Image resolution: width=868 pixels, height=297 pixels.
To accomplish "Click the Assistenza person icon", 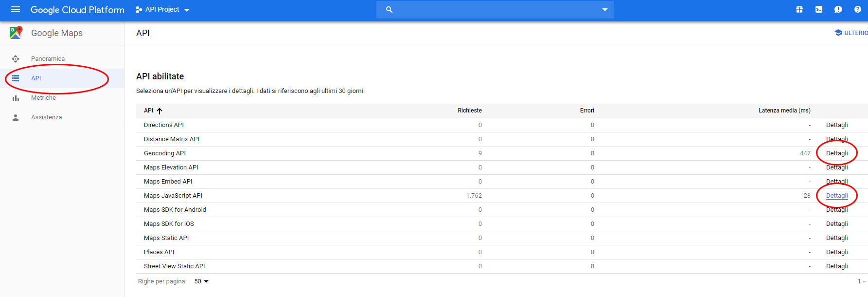I will 16,117.
